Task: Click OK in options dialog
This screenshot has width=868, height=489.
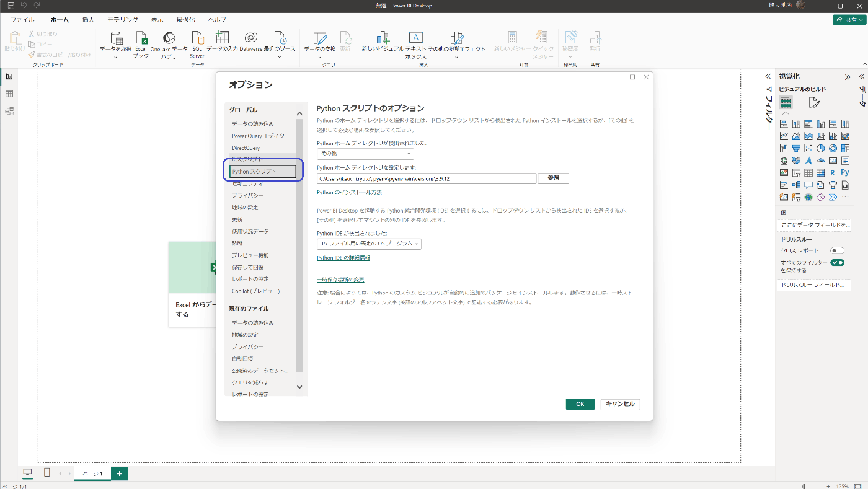Action: 580,404
